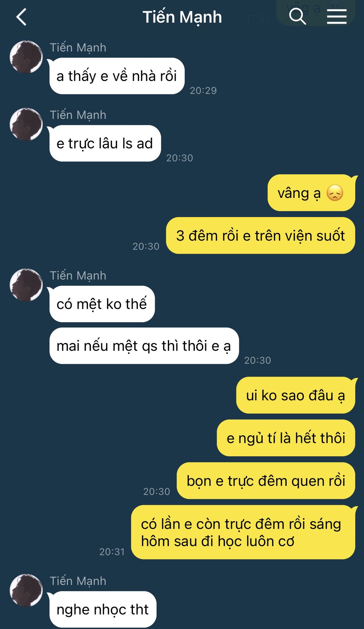Select the message 'e trực lâu ls ad'
This screenshot has height=629, width=364.
105,143
